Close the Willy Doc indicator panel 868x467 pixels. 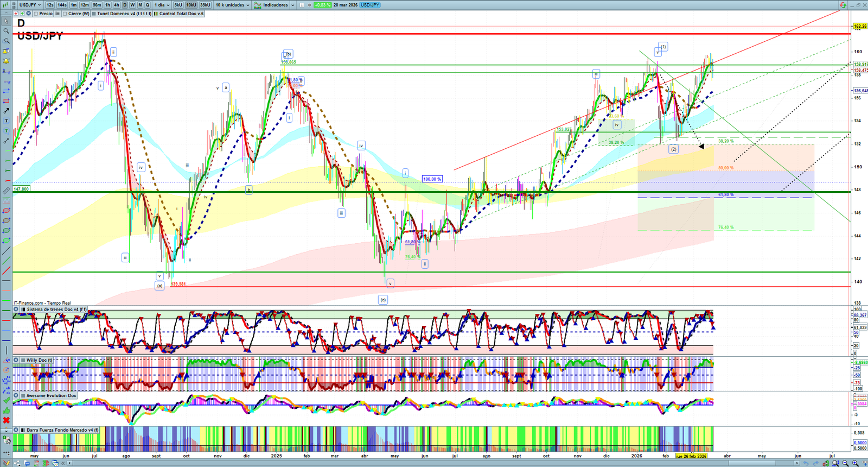(x=16, y=360)
